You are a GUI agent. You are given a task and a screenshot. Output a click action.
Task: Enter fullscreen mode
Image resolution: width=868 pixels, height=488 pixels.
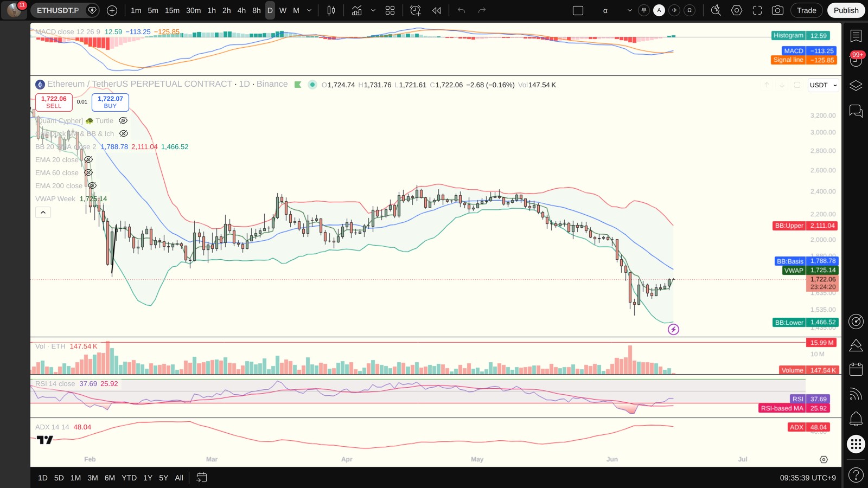pos(757,10)
